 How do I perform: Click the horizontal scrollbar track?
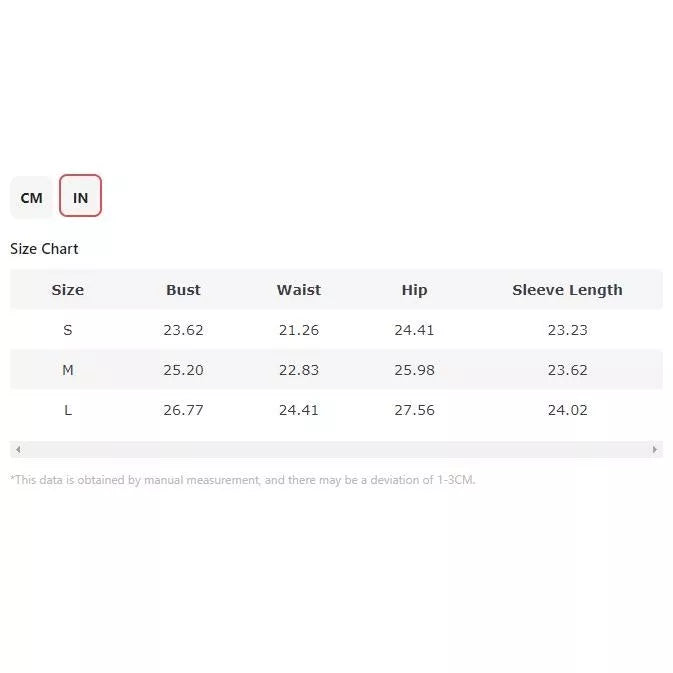click(x=336, y=449)
